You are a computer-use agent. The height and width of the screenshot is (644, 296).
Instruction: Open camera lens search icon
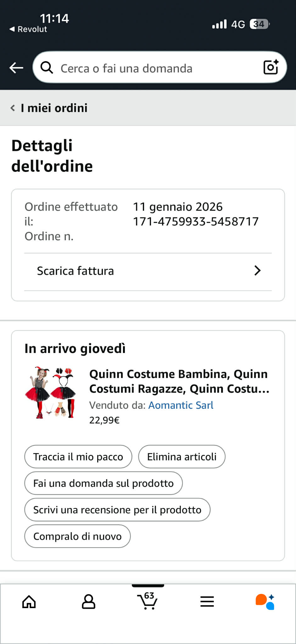[271, 67]
